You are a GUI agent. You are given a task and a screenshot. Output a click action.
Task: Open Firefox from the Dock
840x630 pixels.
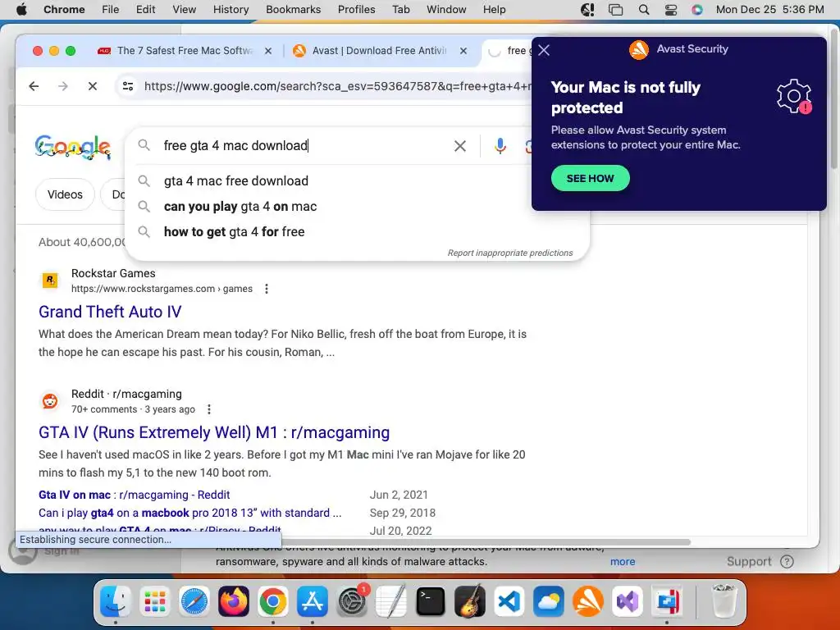(234, 601)
